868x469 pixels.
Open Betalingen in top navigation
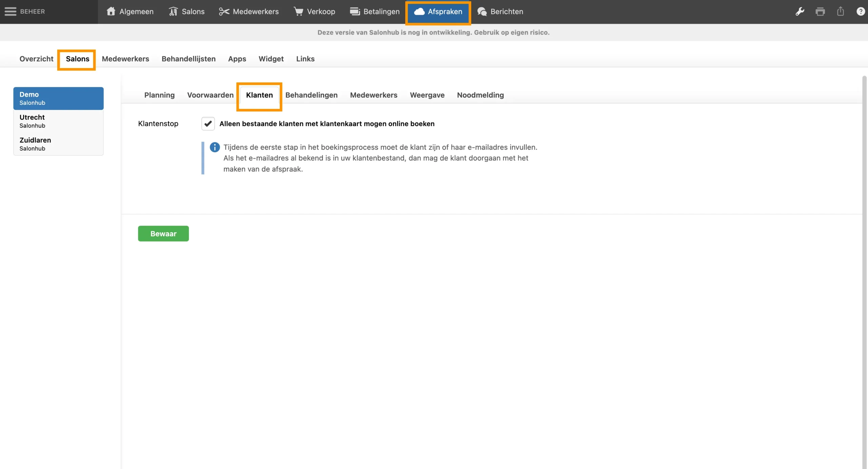(x=375, y=12)
